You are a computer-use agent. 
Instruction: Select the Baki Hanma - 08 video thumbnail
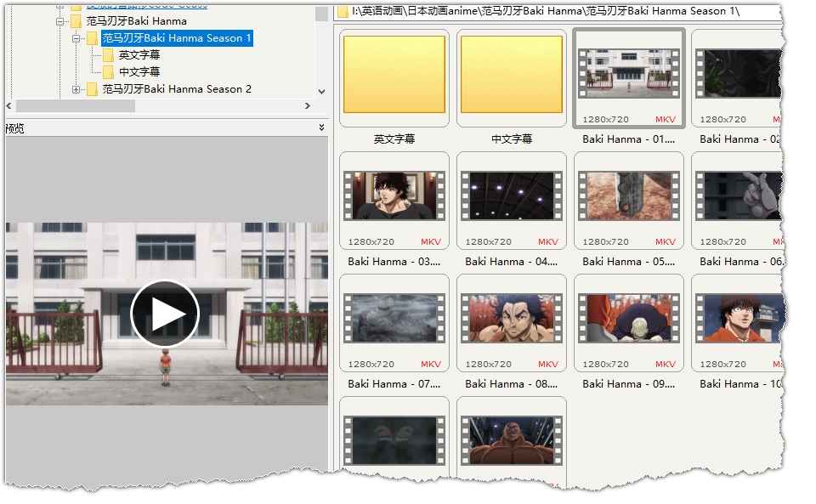[x=511, y=318]
